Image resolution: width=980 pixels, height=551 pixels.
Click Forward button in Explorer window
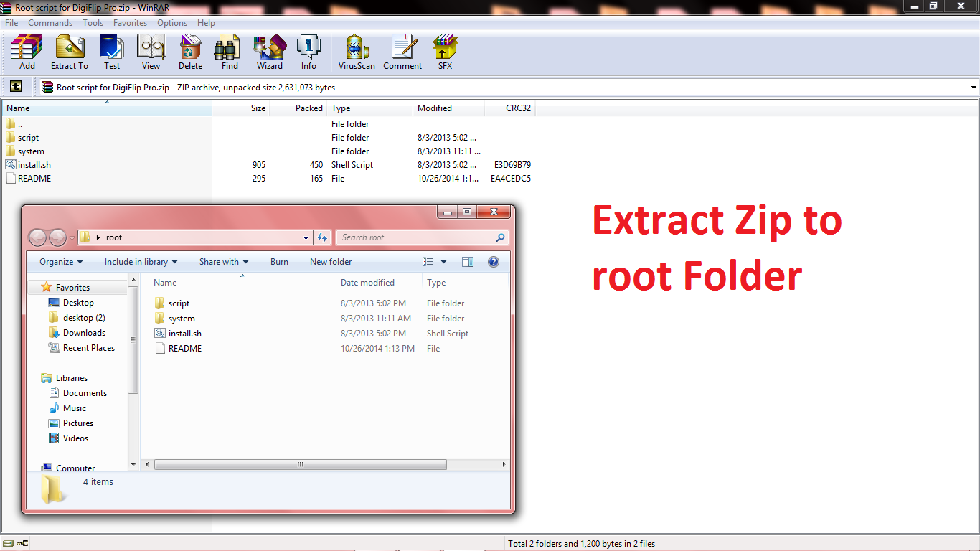(x=57, y=237)
